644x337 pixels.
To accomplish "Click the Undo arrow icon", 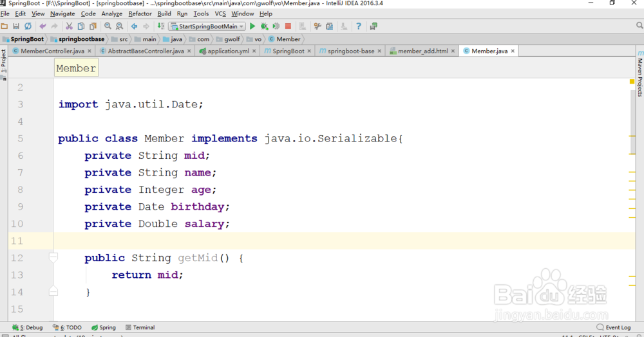I will (x=43, y=26).
